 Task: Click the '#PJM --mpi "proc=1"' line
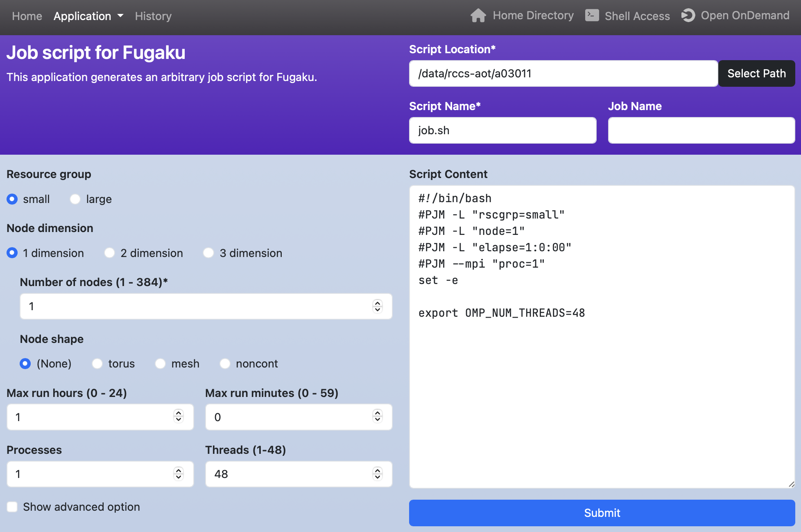482,264
